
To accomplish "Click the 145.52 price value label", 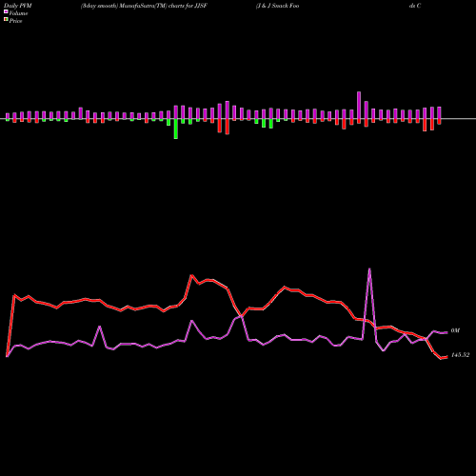I will [x=460, y=355].
